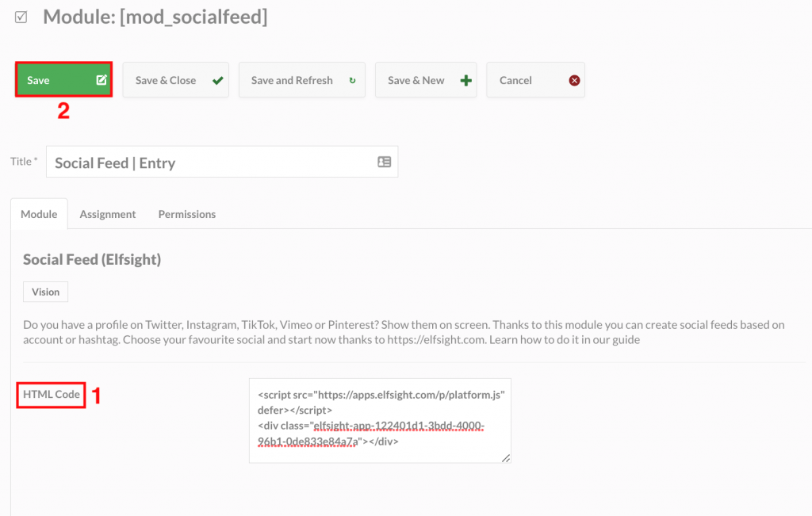Click the red X icon on Cancel
Image resolution: width=812 pixels, height=516 pixels.
point(574,80)
